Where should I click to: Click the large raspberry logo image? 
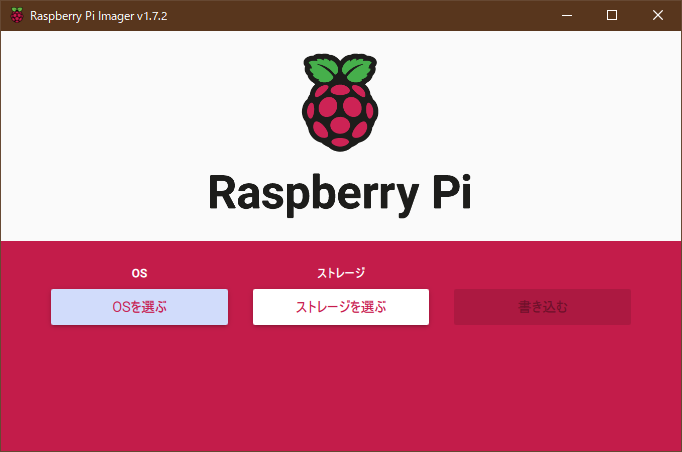pyautogui.click(x=340, y=103)
